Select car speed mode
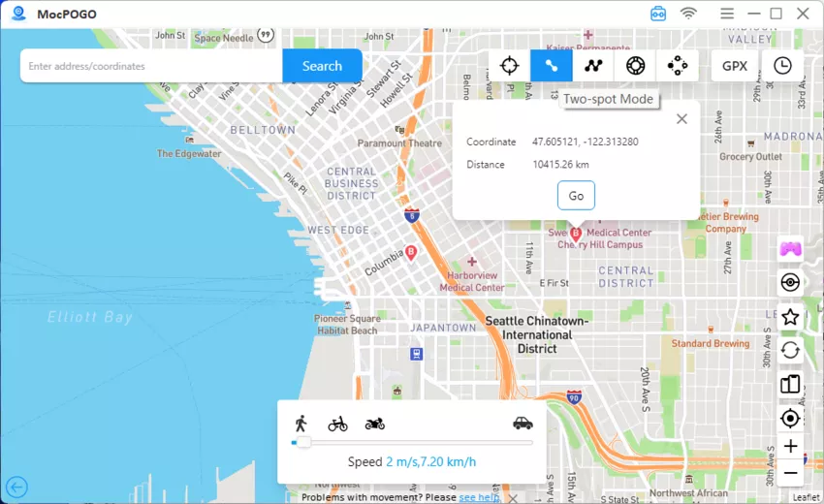 (x=523, y=423)
